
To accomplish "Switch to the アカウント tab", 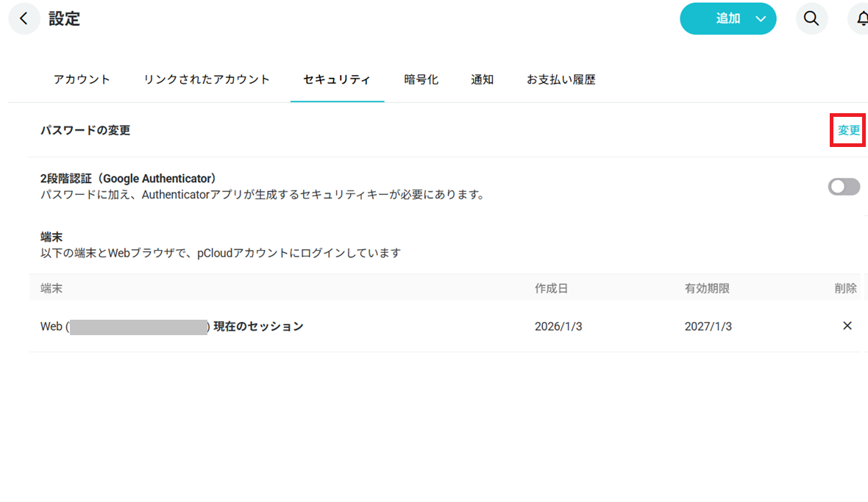I will 82,79.
